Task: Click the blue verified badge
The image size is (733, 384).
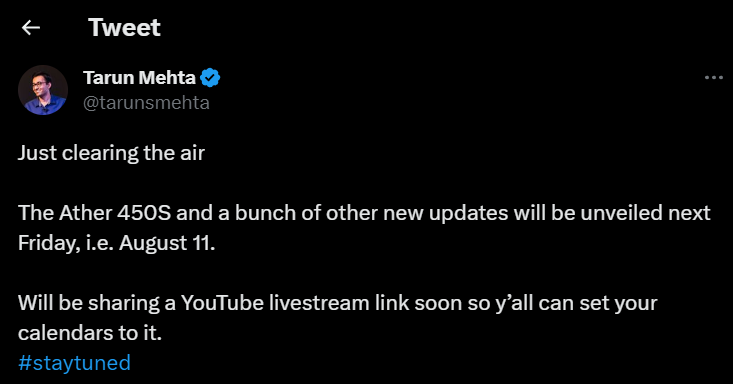Action: click(x=210, y=78)
